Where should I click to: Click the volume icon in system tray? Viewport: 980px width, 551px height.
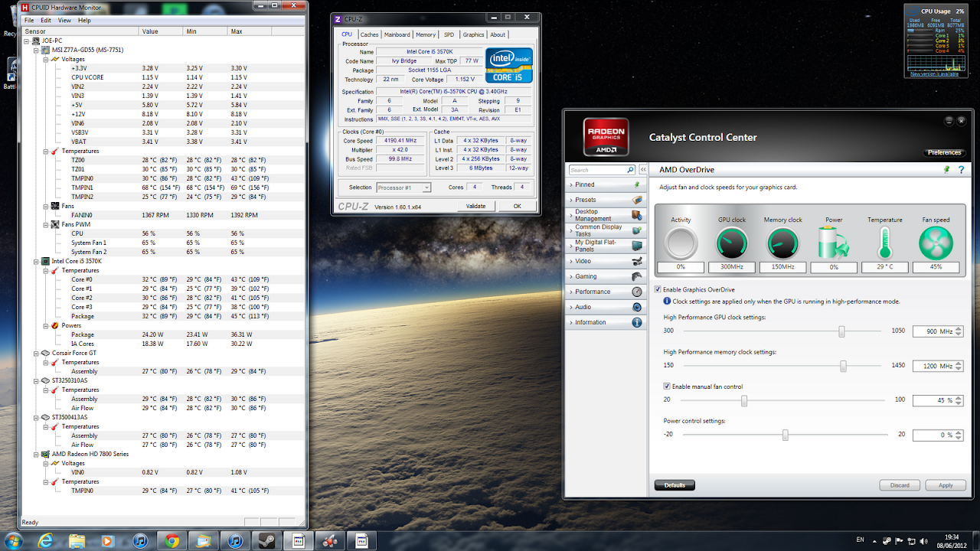pyautogui.click(x=925, y=541)
